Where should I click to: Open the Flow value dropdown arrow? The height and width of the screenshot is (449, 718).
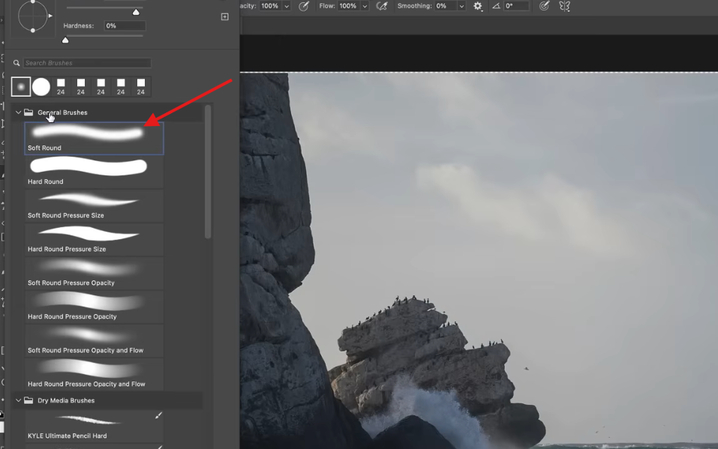[x=365, y=6]
